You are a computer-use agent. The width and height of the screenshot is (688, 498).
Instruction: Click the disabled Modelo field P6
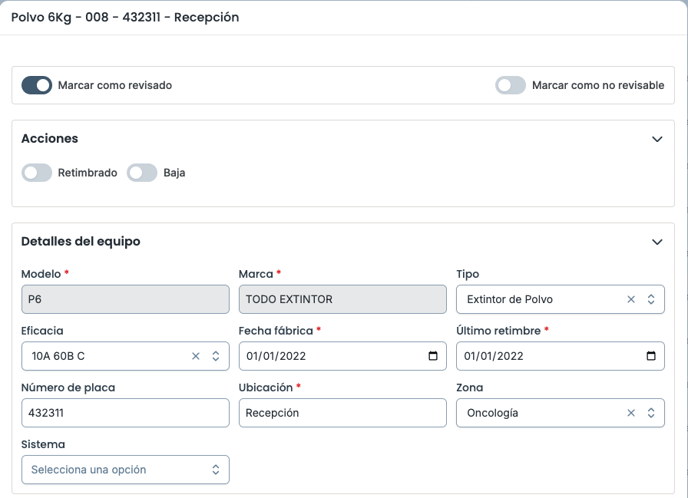(x=125, y=299)
